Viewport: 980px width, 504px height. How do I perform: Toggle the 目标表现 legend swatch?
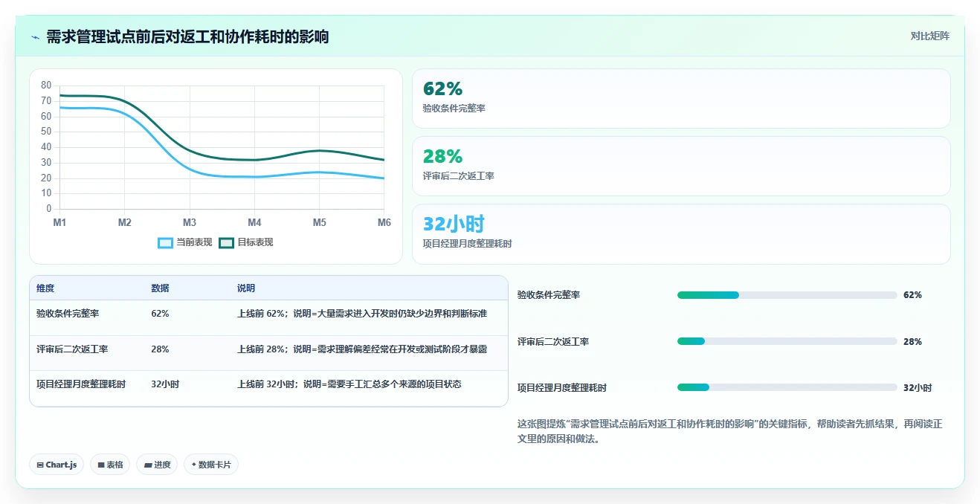(x=227, y=243)
